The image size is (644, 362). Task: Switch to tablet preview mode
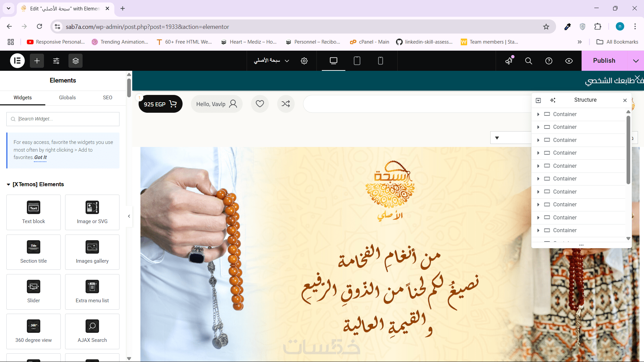click(357, 61)
